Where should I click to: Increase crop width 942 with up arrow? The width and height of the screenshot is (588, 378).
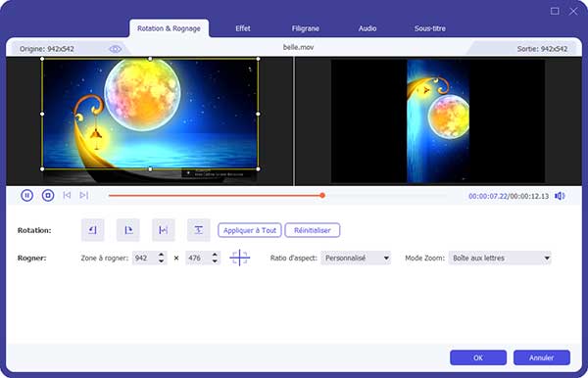[x=161, y=255]
